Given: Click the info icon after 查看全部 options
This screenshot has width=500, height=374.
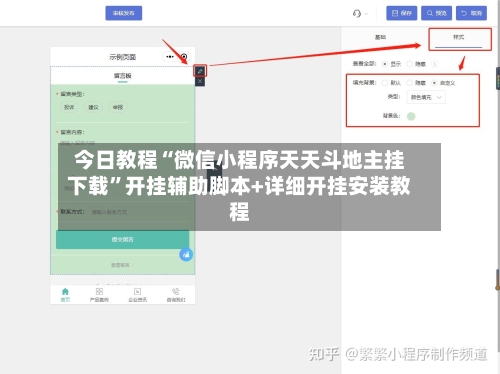Looking at the screenshot, I should [435, 64].
